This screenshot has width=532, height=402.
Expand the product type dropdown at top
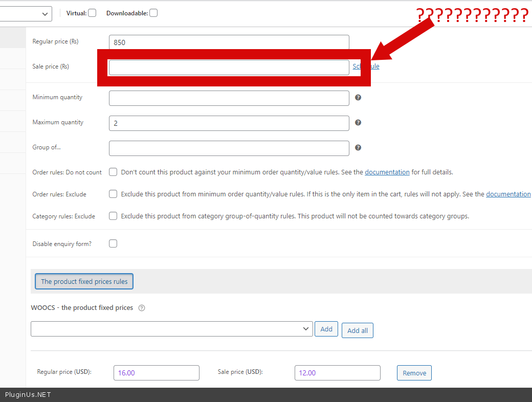[26, 13]
